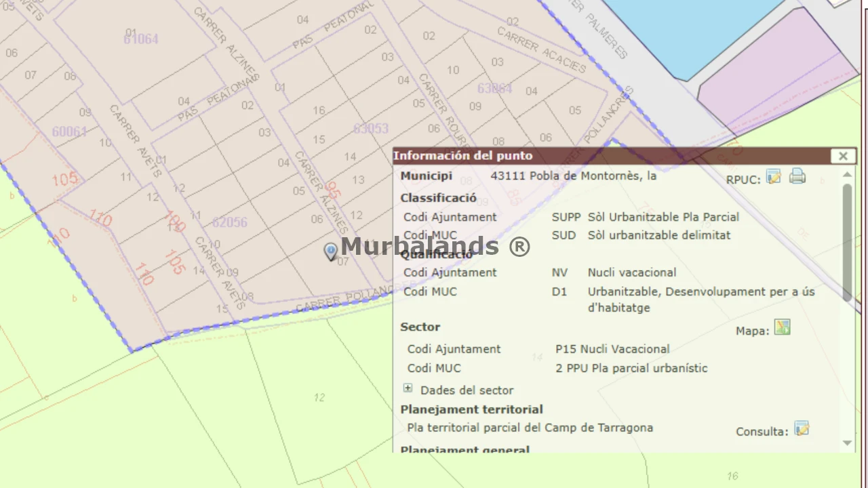The width and height of the screenshot is (868, 488).
Task: Open the RPUC edit document icon
Action: [x=774, y=177]
